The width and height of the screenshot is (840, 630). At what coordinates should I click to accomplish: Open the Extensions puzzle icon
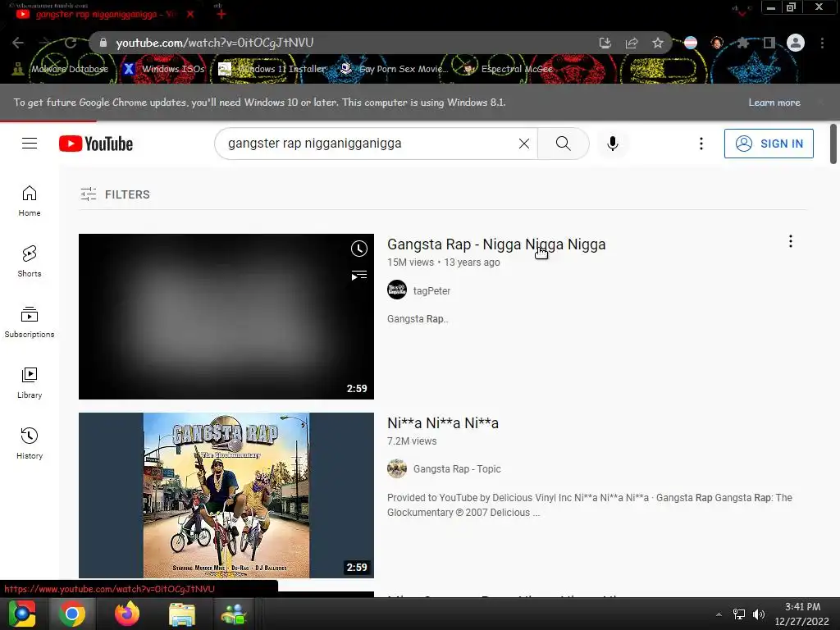(743, 43)
